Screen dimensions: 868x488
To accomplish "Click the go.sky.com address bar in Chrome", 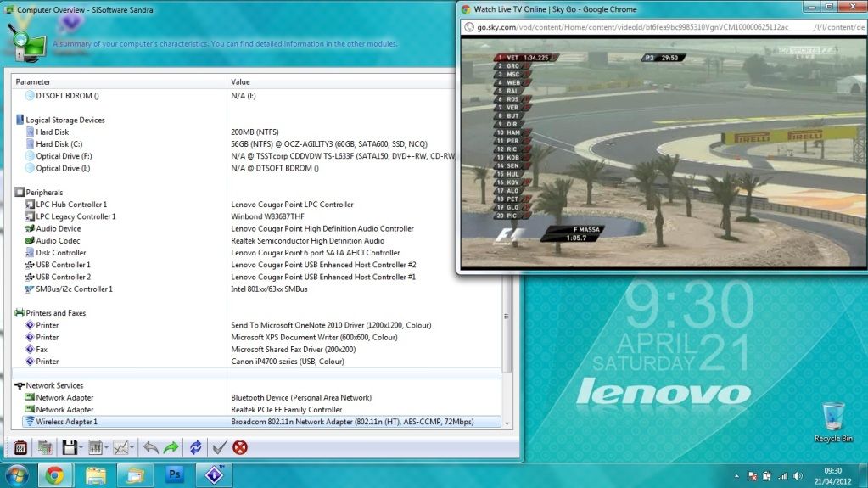I will click(662, 27).
